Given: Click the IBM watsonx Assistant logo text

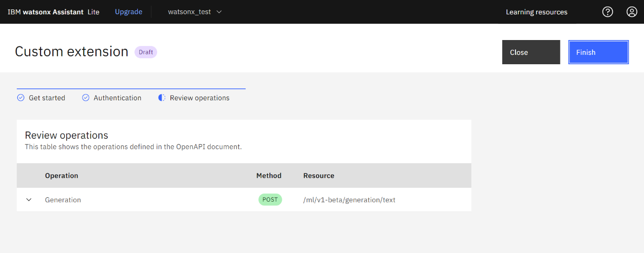Looking at the screenshot, I should (x=53, y=12).
